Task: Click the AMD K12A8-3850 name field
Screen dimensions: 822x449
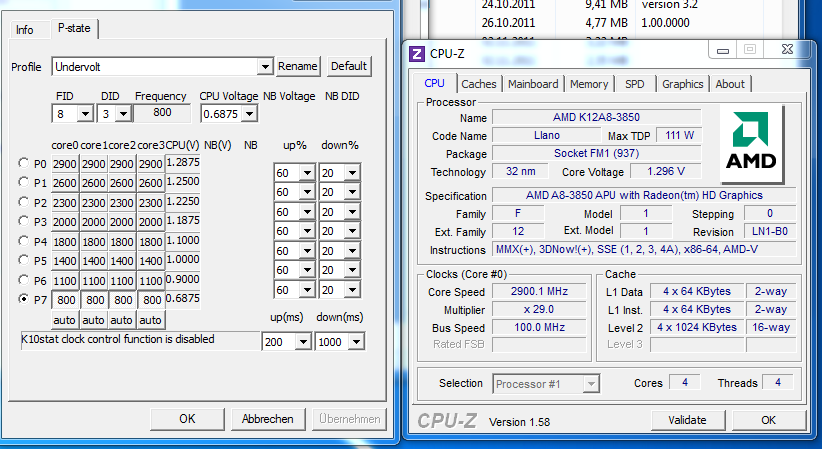Action: tap(597, 117)
